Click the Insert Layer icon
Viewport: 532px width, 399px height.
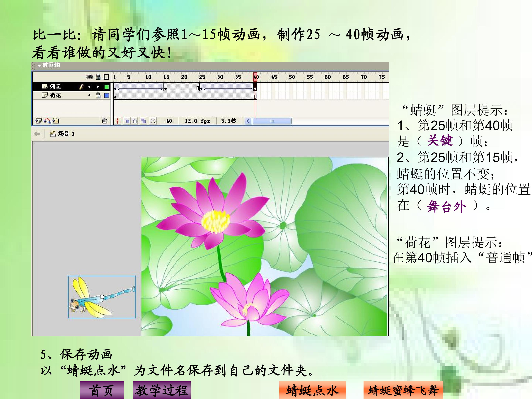pyautogui.click(x=38, y=121)
